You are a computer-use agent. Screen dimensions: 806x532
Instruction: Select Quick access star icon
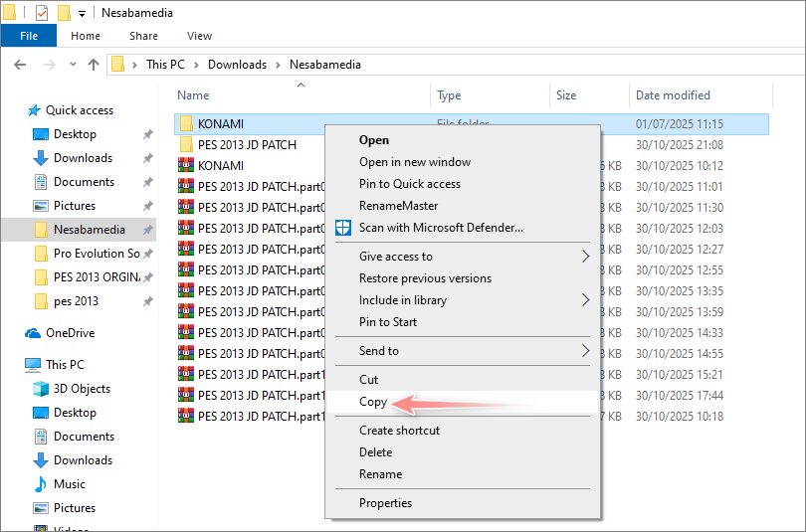pos(34,110)
